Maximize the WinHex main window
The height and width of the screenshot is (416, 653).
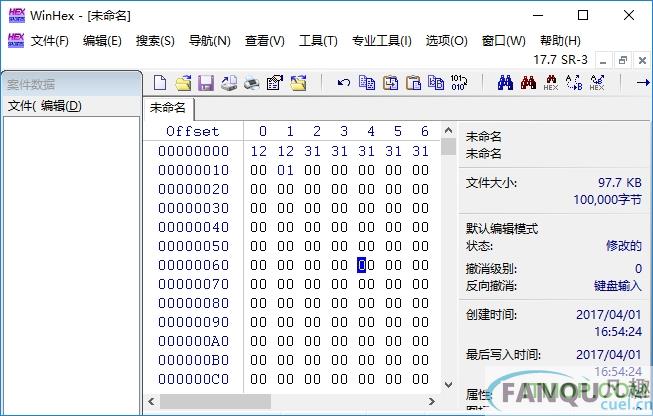(x=583, y=15)
